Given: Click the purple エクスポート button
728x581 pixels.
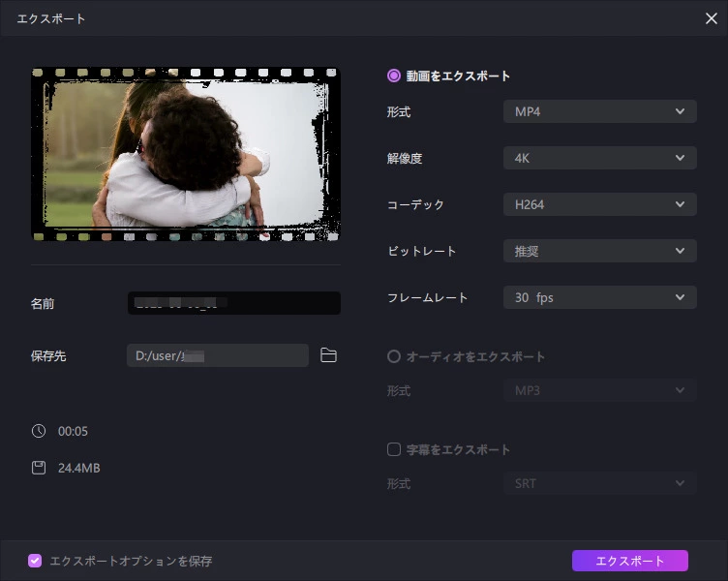Looking at the screenshot, I should pos(630,561).
